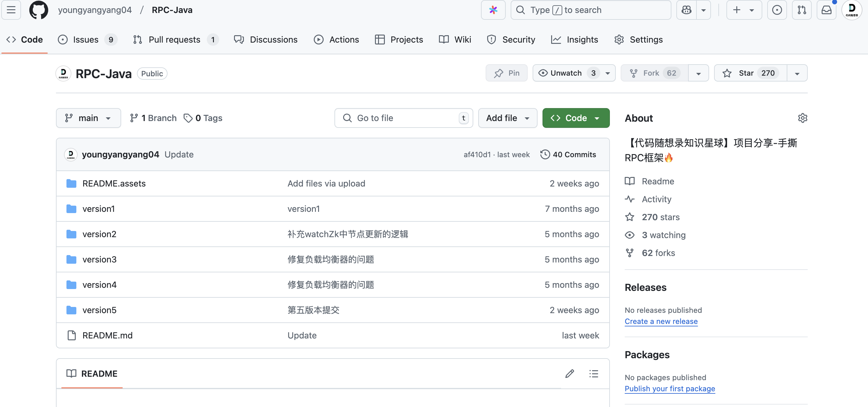Jump to Readme in About sidebar

click(649, 181)
